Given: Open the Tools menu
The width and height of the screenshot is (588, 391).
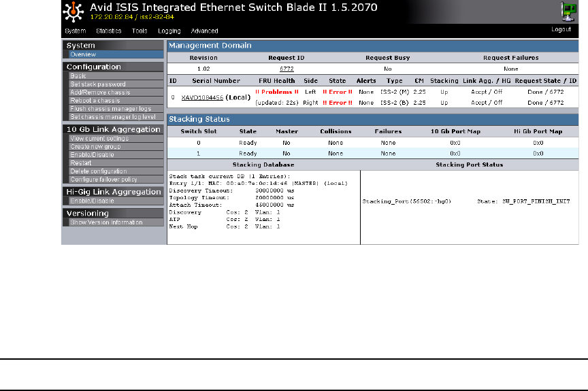Looking at the screenshot, I should pyautogui.click(x=140, y=31).
